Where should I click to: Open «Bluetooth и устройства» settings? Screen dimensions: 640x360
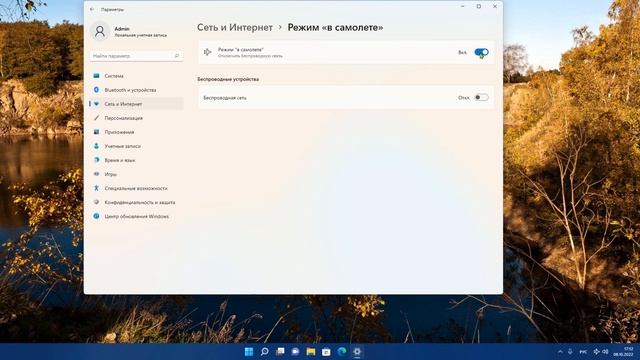(x=136, y=90)
